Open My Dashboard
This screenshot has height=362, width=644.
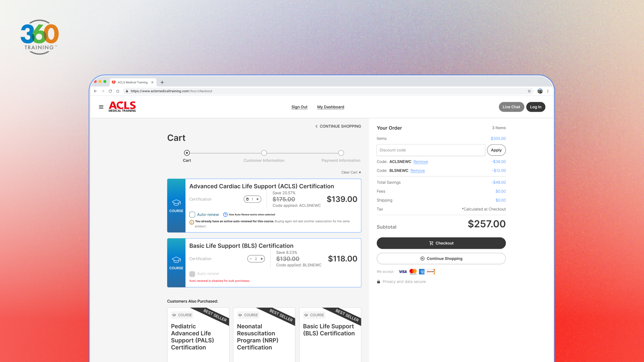click(330, 107)
